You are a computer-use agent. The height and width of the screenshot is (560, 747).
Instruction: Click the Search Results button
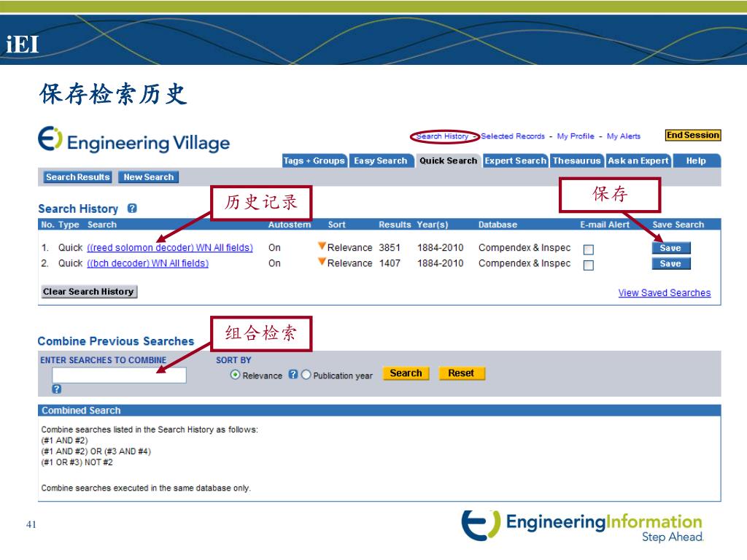coord(77,177)
